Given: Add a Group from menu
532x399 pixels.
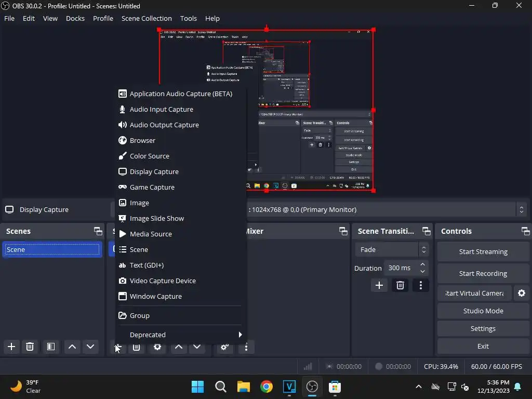Looking at the screenshot, I should click(x=180, y=315).
